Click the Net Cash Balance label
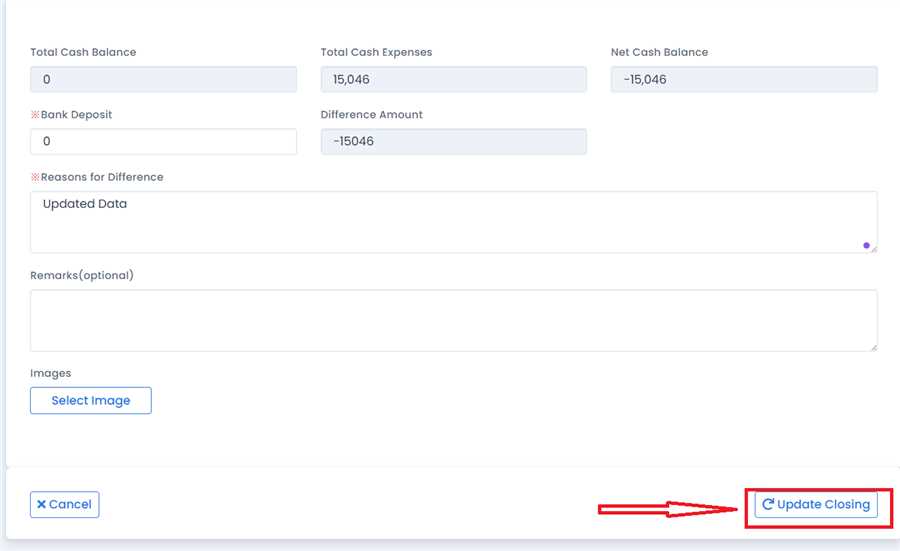This screenshot has width=900, height=551. point(659,52)
